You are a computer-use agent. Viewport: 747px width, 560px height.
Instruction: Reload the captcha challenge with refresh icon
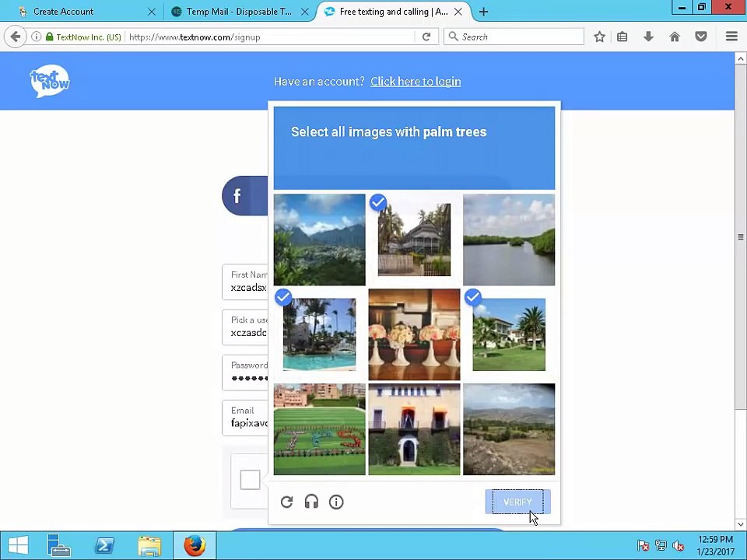pyautogui.click(x=287, y=502)
